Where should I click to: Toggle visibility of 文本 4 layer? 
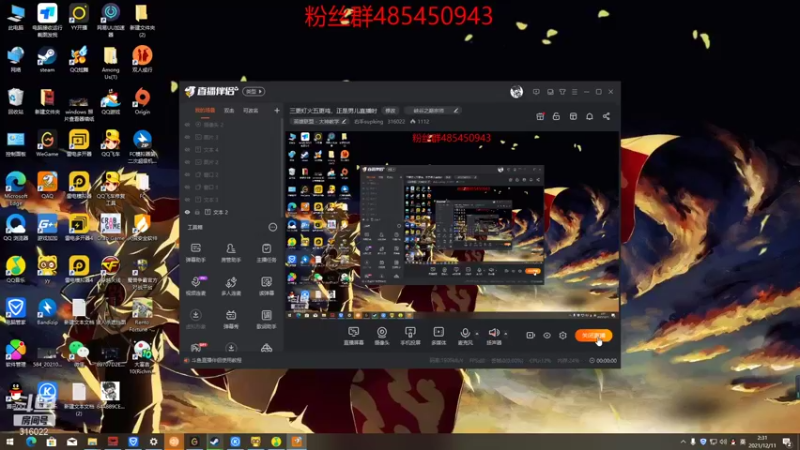click(187, 149)
